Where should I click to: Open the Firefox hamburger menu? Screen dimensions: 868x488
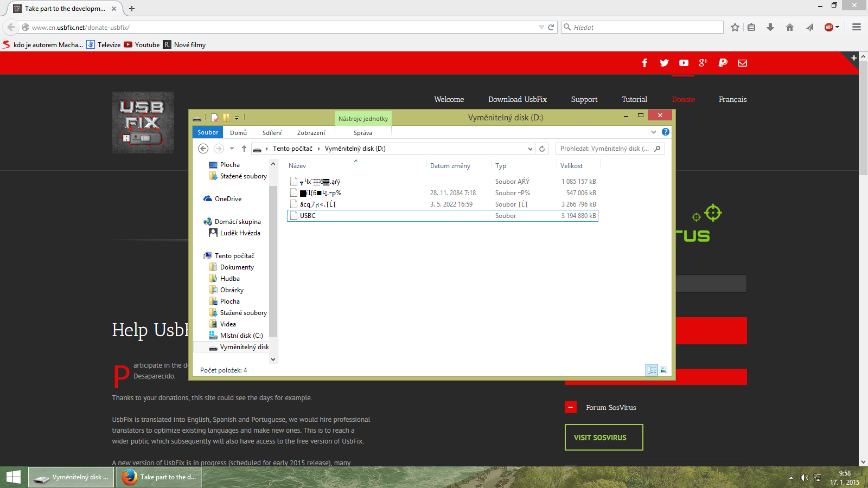pyautogui.click(x=857, y=27)
